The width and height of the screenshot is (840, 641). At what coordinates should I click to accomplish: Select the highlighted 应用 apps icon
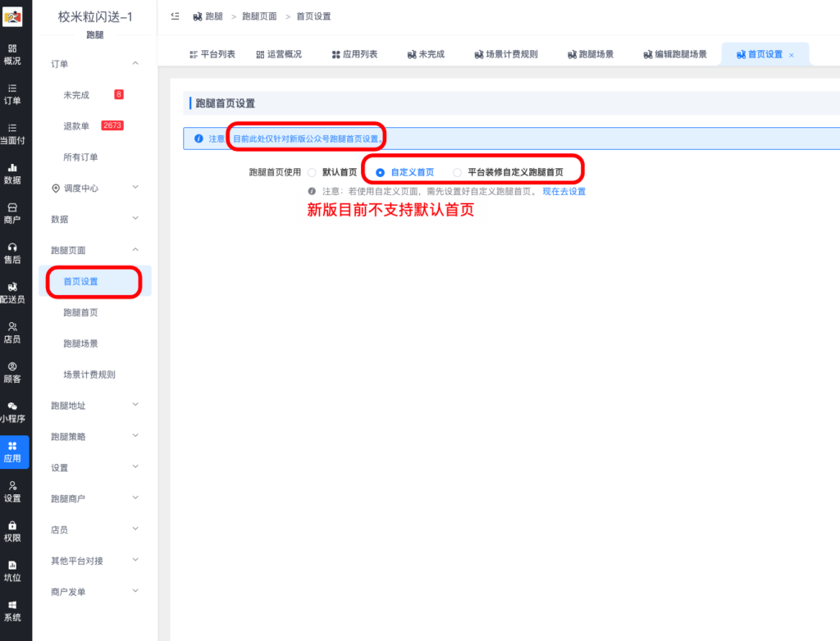(15, 451)
